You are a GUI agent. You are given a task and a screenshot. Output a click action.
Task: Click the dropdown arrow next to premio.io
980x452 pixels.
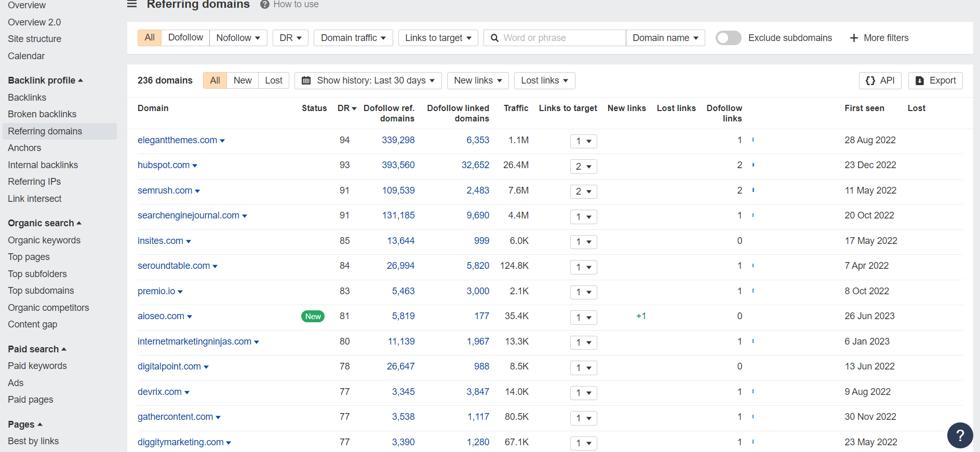pos(180,292)
